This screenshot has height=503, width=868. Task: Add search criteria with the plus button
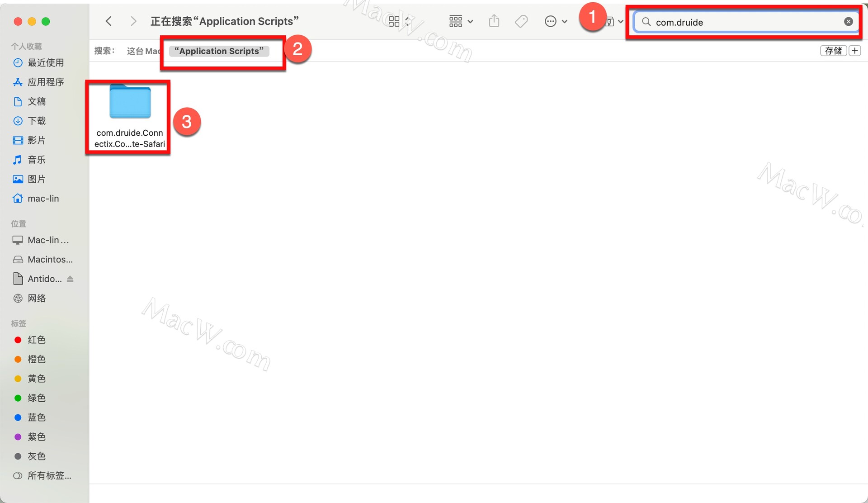(x=855, y=51)
